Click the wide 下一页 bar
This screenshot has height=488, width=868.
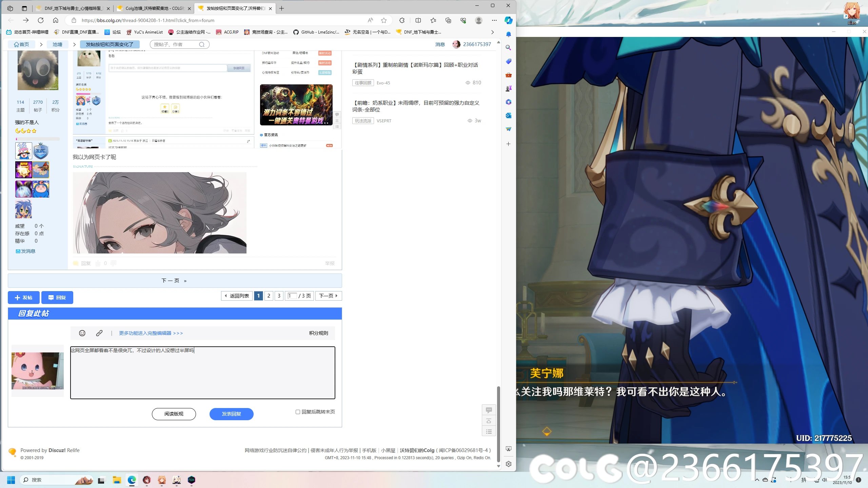(175, 281)
